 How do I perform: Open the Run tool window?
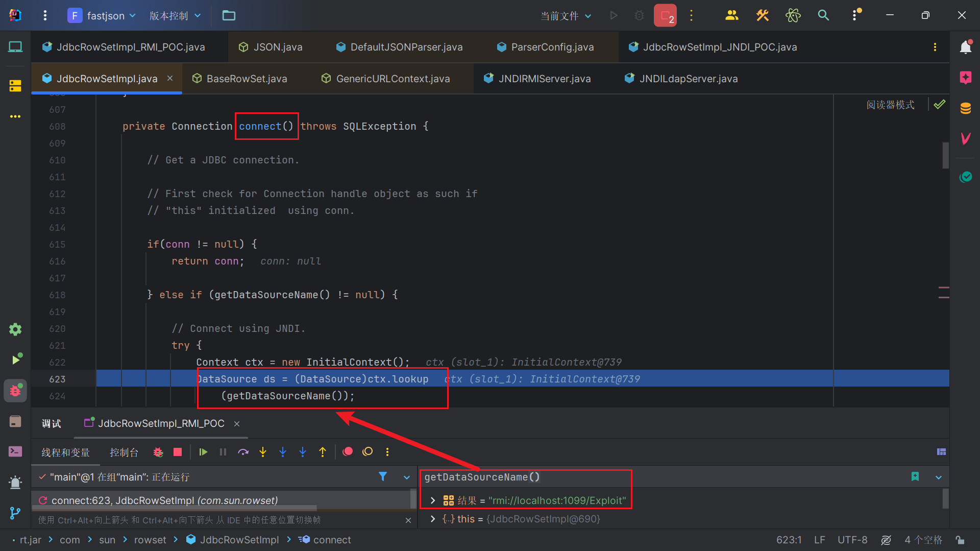(x=16, y=360)
